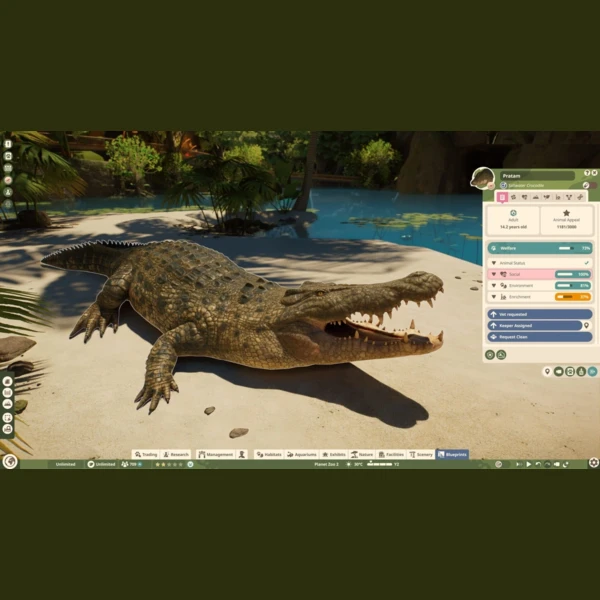Locate keeper with the pin icon

coord(586,325)
